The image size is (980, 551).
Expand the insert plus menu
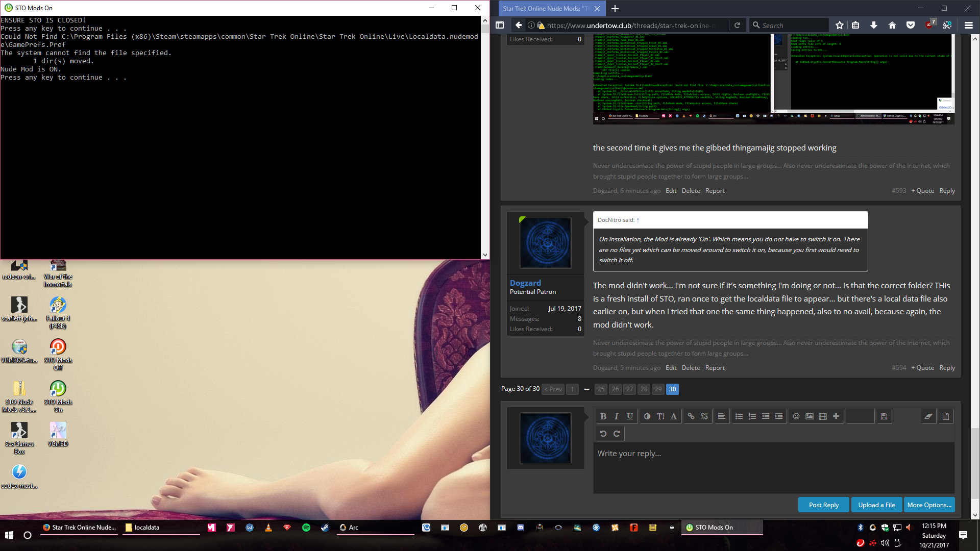tap(836, 416)
